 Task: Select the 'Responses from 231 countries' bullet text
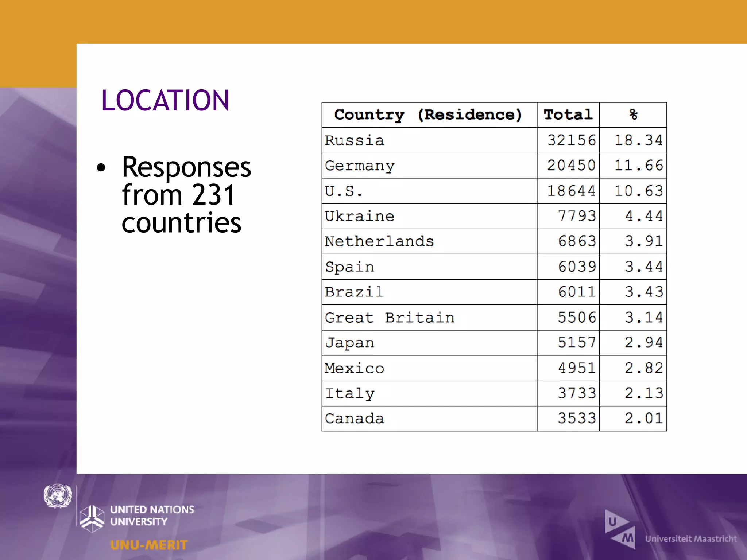(186, 194)
